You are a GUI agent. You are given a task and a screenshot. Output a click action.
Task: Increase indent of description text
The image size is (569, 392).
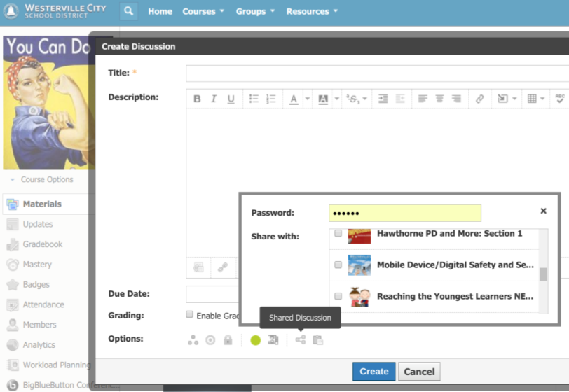[383, 99]
